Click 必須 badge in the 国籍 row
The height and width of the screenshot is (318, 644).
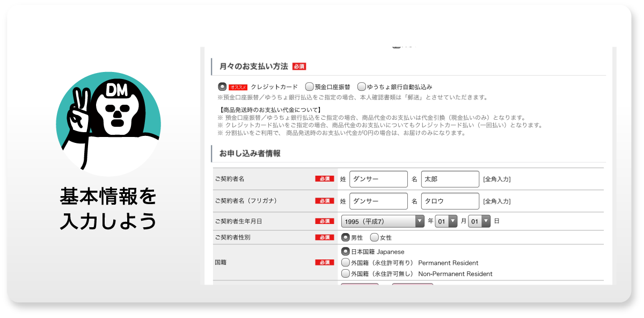pyautogui.click(x=324, y=263)
